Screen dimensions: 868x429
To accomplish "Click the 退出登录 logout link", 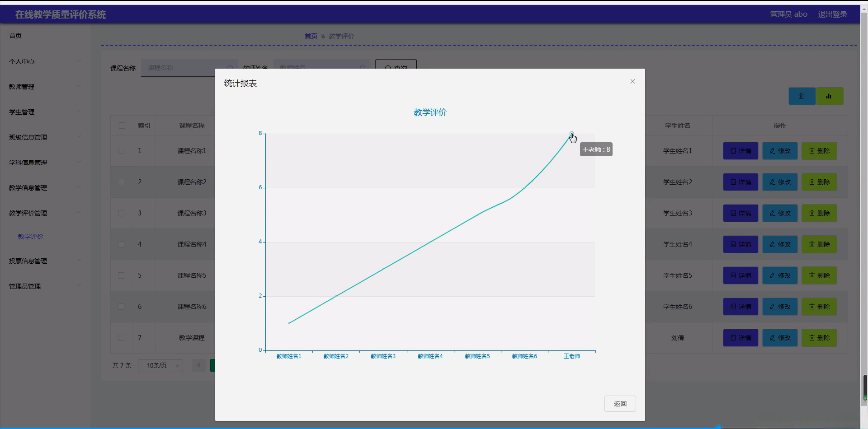I will point(832,14).
